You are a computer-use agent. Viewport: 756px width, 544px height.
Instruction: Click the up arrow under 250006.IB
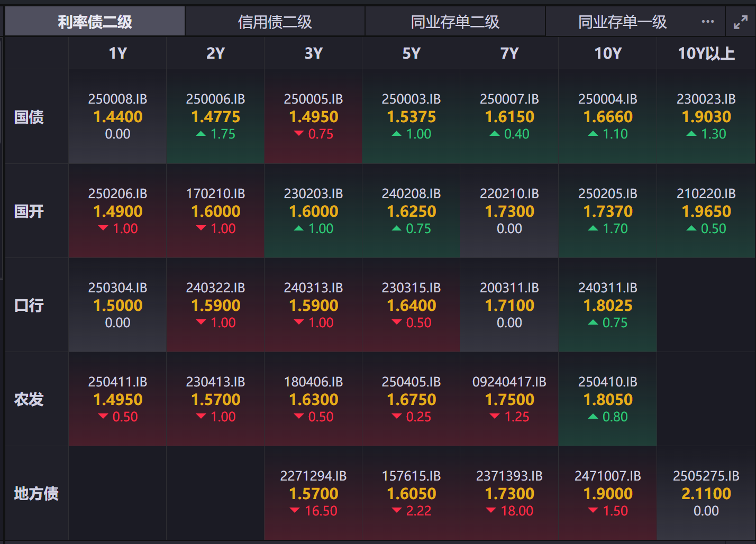coord(201,134)
